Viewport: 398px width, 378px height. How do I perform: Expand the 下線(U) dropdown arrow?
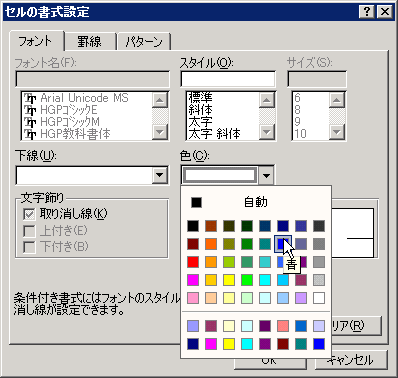click(x=160, y=175)
